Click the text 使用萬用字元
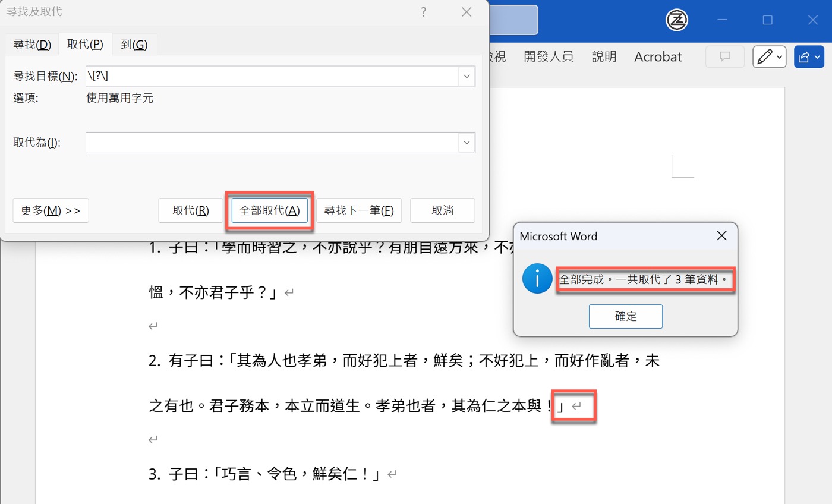Viewport: 832px width, 504px height. (120, 98)
